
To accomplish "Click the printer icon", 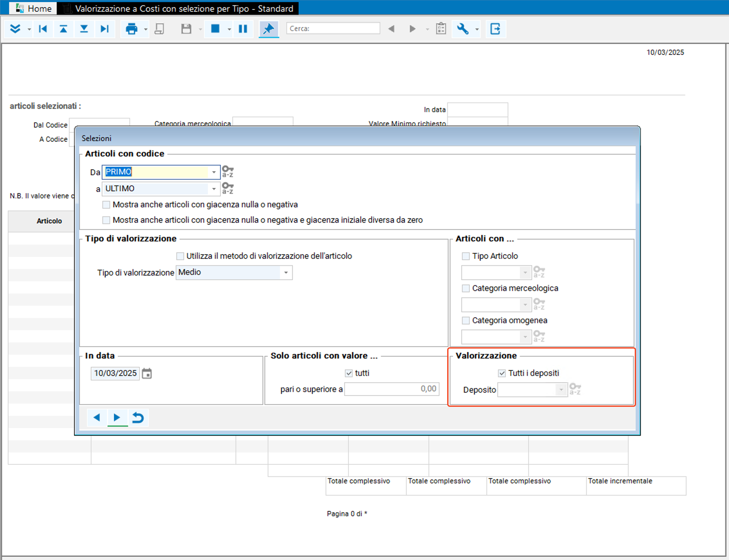I will point(131,29).
